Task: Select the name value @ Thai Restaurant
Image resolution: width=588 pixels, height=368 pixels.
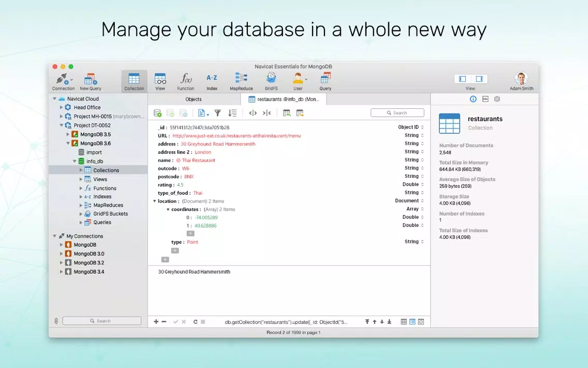Action: point(195,160)
